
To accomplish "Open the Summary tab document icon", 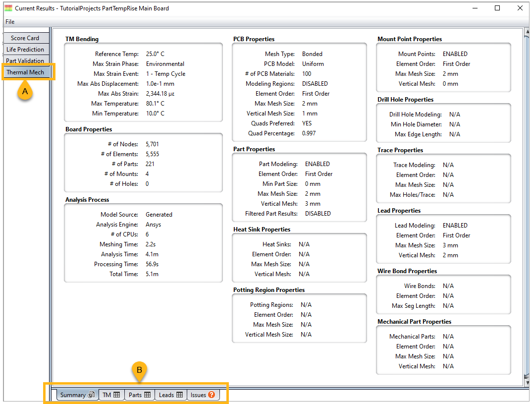I will [91, 395].
